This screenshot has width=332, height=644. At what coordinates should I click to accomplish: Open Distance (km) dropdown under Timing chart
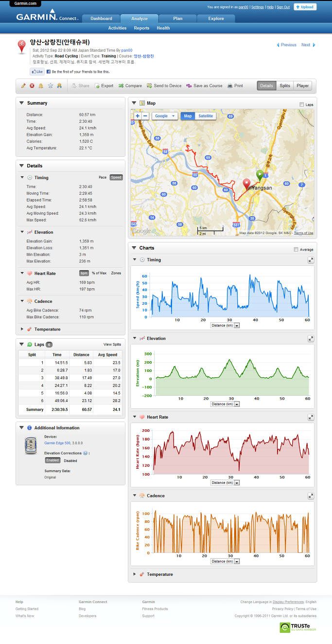click(x=225, y=326)
